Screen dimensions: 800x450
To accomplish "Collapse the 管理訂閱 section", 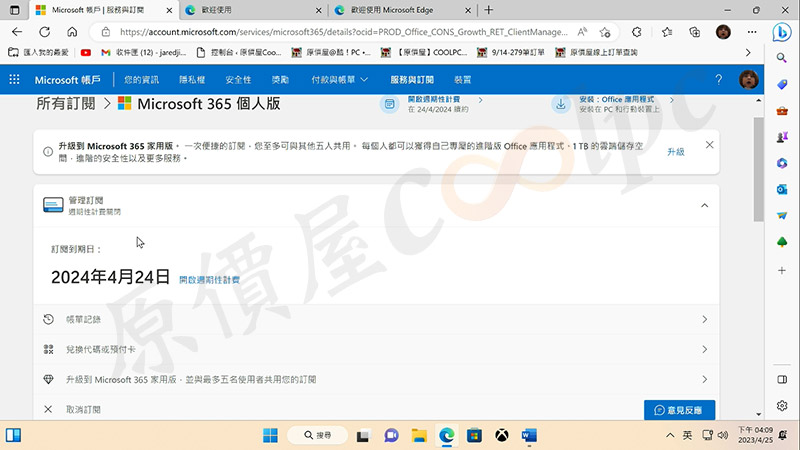I will (705, 206).
